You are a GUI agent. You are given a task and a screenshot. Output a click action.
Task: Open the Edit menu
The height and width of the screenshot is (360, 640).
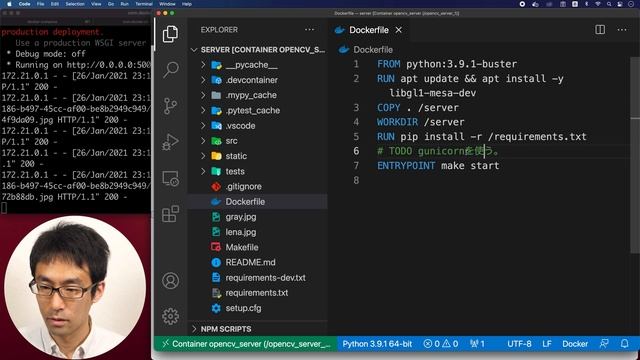55,4
